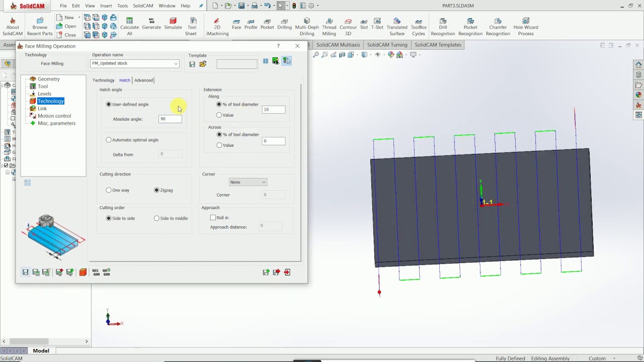The width and height of the screenshot is (644, 362).
Task: Select Misc. parameters tree item
Action: pyautogui.click(x=56, y=123)
